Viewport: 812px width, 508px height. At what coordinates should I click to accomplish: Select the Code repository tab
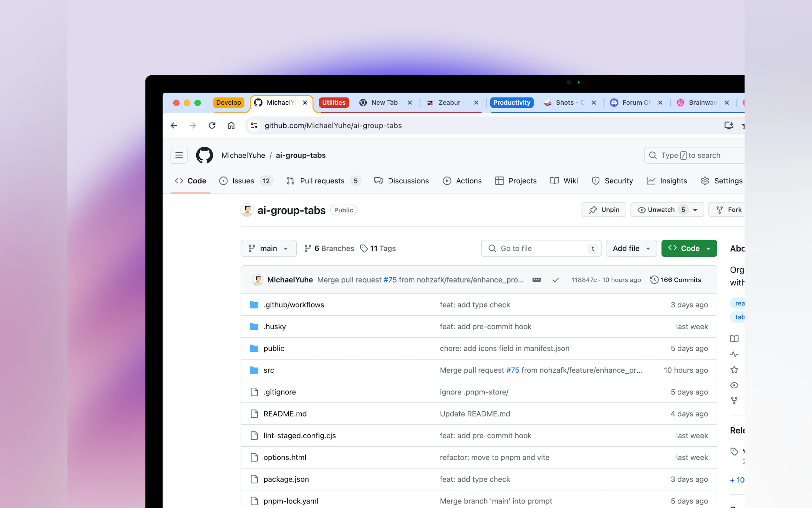click(190, 181)
